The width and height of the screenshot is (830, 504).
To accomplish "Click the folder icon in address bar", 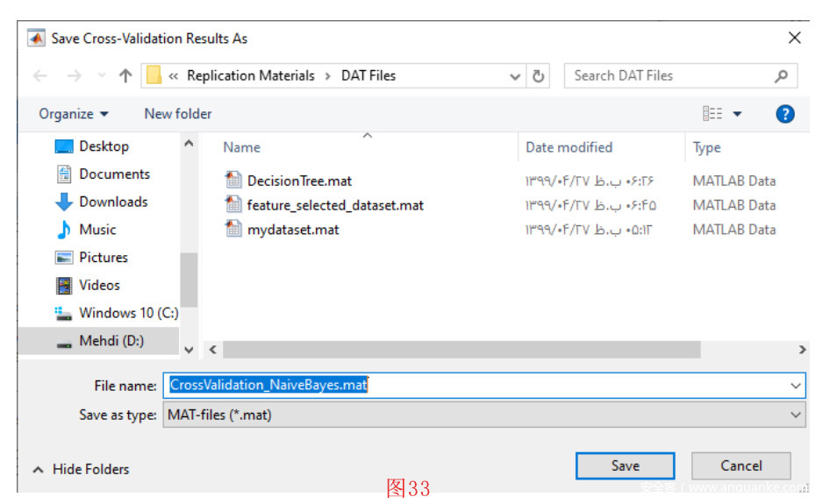I will (154, 75).
